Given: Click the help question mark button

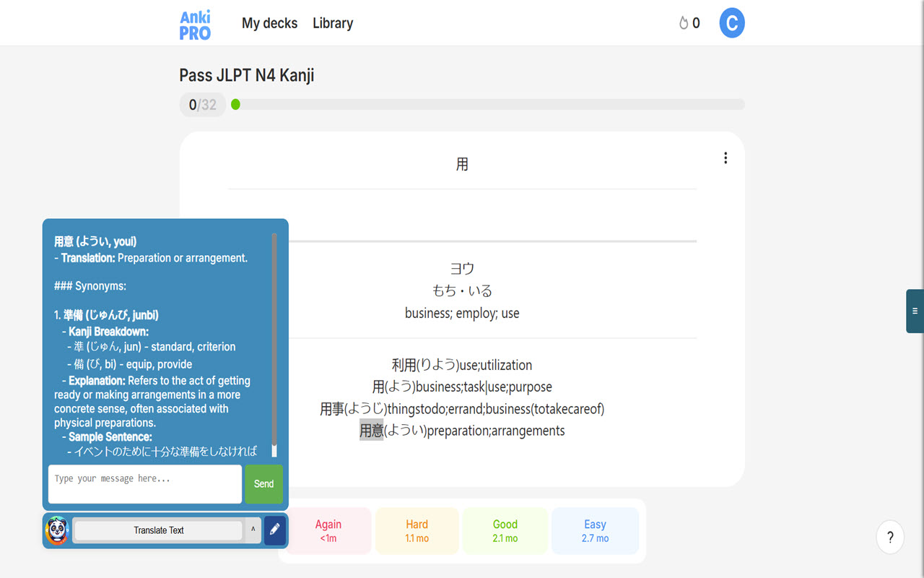Looking at the screenshot, I should coord(889,537).
